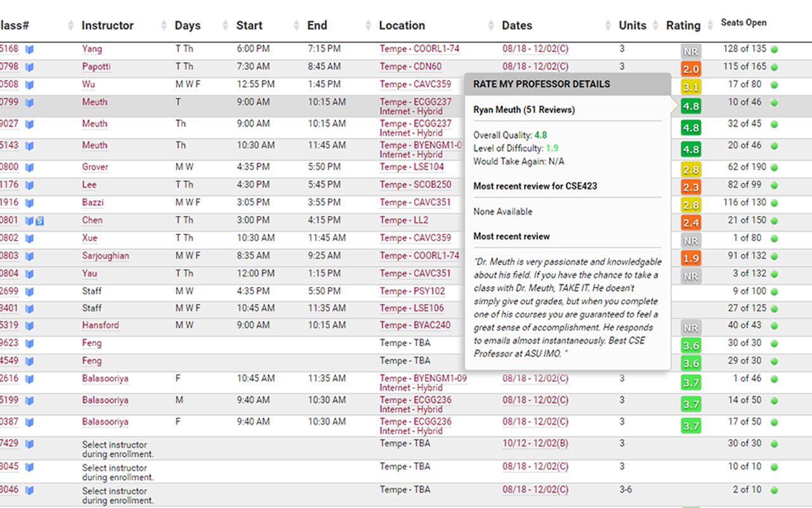Screen dimensions: 812x508
Task: Click the book icon in Sarjoughian's row
Action: tap(29, 257)
